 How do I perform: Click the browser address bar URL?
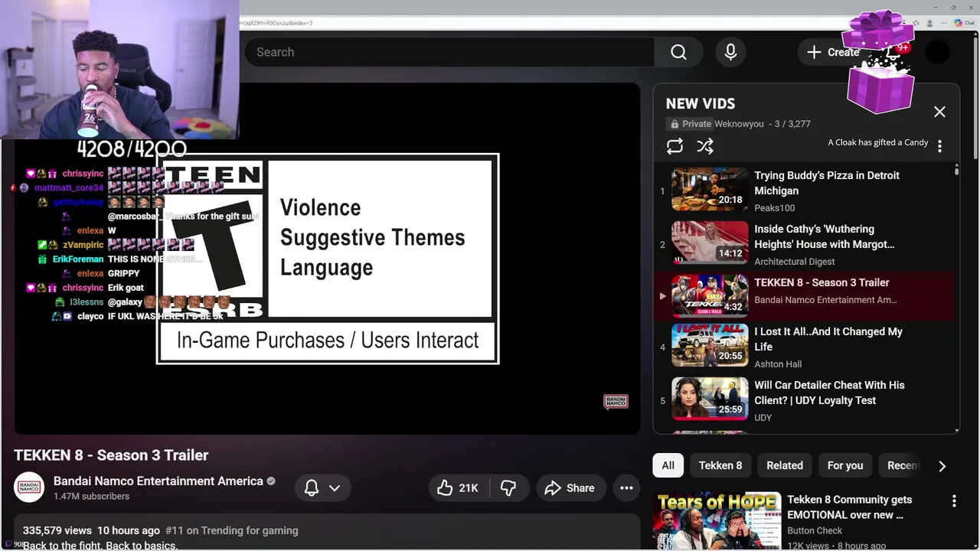(276, 23)
